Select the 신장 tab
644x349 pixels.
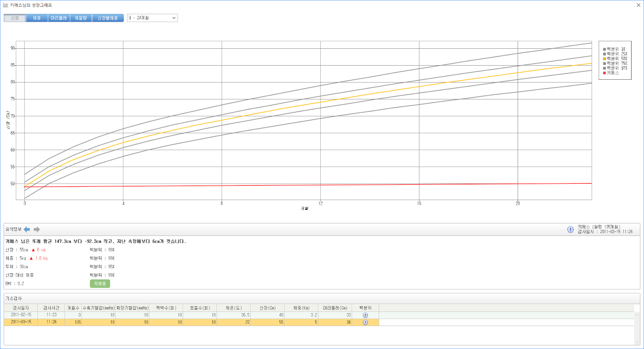[x=15, y=18]
